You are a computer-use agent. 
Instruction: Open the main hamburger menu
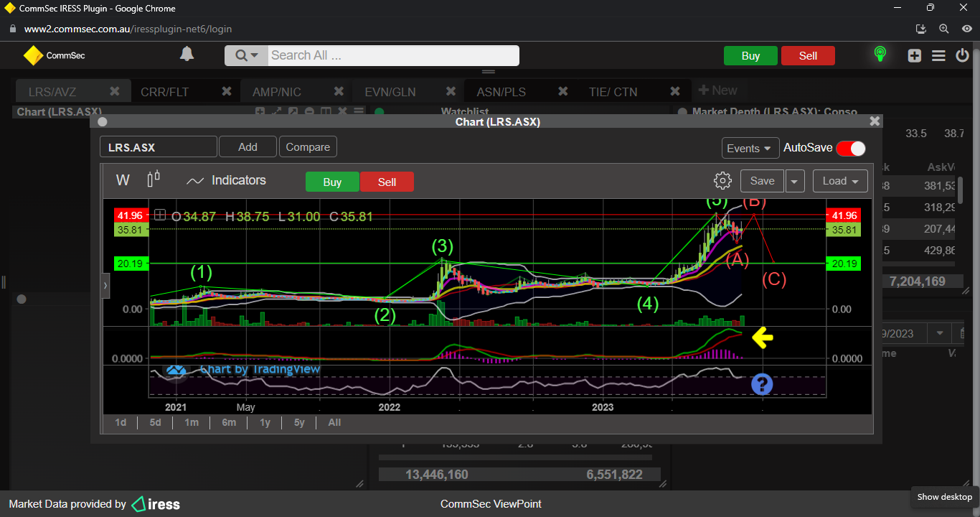pos(938,55)
